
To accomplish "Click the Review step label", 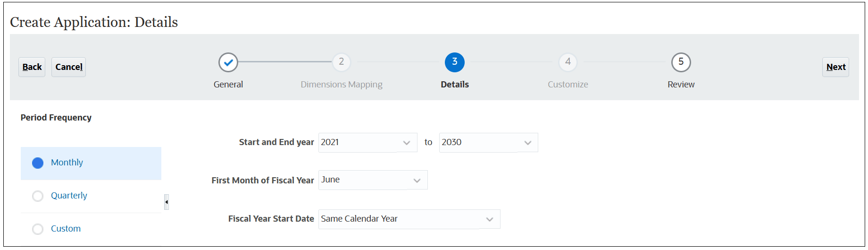I will 681,85.
